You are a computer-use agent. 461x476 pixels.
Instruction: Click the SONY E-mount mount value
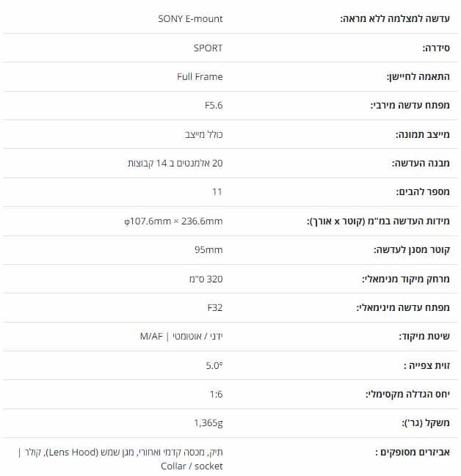(190, 19)
